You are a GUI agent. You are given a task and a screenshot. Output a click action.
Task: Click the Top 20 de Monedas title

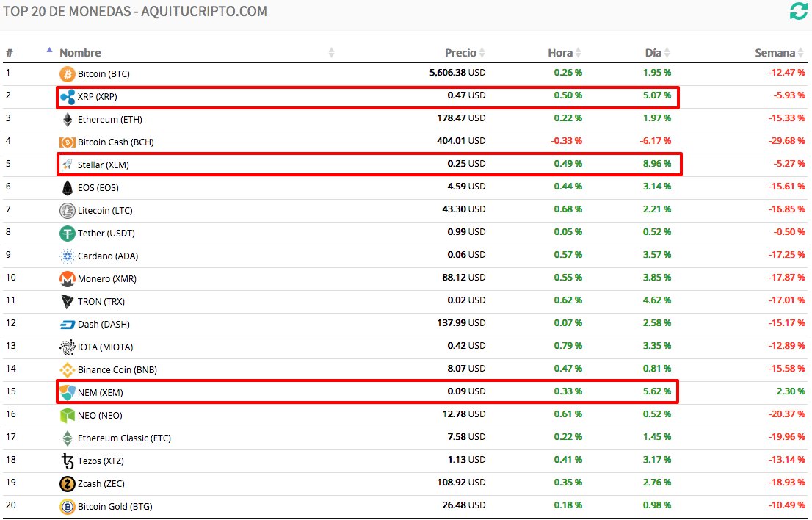click(x=135, y=12)
